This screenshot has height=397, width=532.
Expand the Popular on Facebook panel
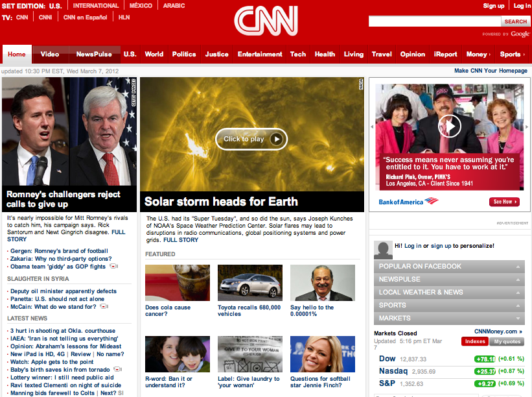point(449,266)
